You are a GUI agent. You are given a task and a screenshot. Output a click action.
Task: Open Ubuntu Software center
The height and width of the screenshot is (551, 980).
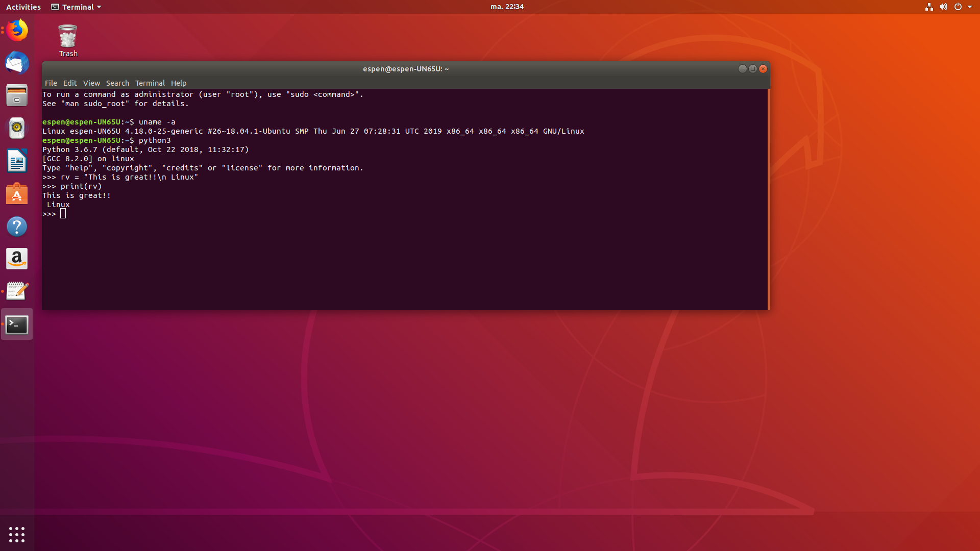(17, 194)
